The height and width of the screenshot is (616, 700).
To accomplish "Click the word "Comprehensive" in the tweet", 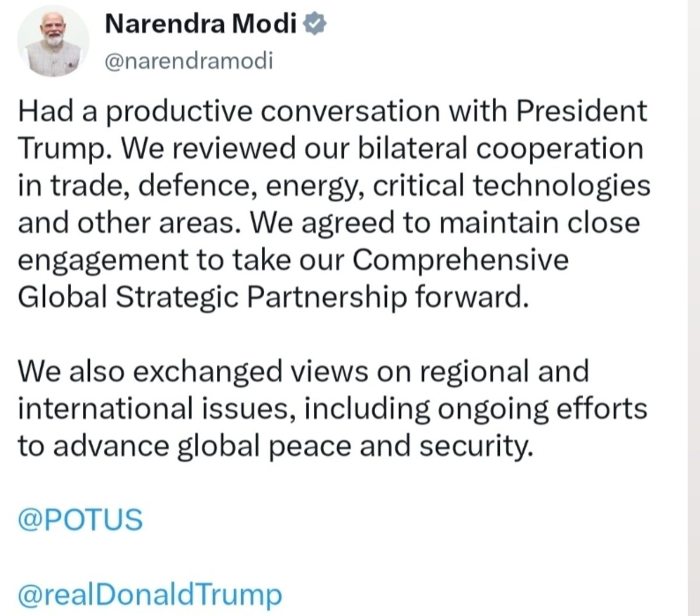I will (x=461, y=260).
